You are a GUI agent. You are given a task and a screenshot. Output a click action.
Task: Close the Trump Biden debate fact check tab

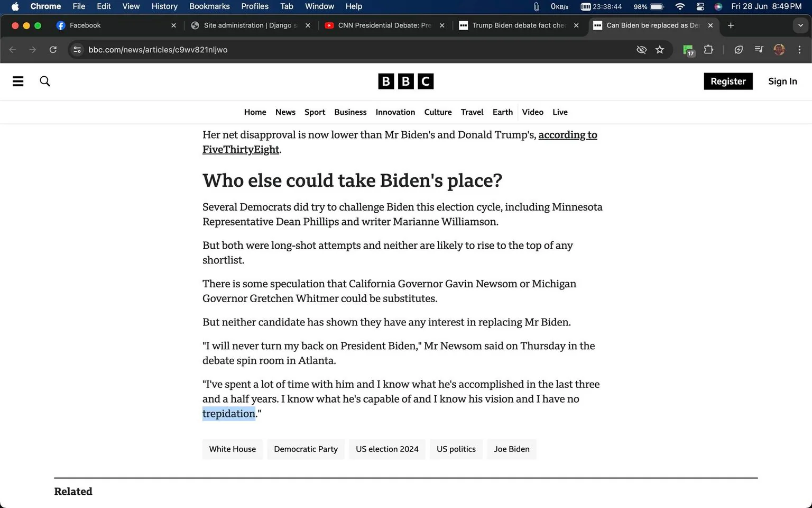pyautogui.click(x=576, y=25)
